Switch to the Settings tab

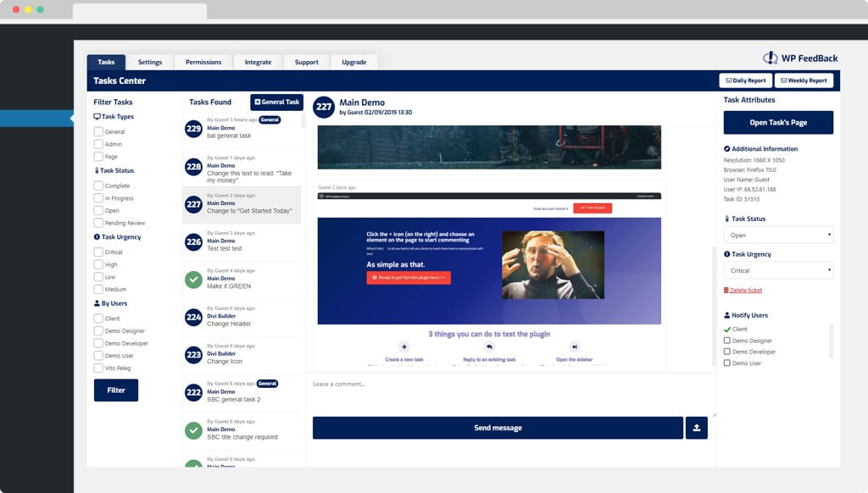pyautogui.click(x=149, y=61)
